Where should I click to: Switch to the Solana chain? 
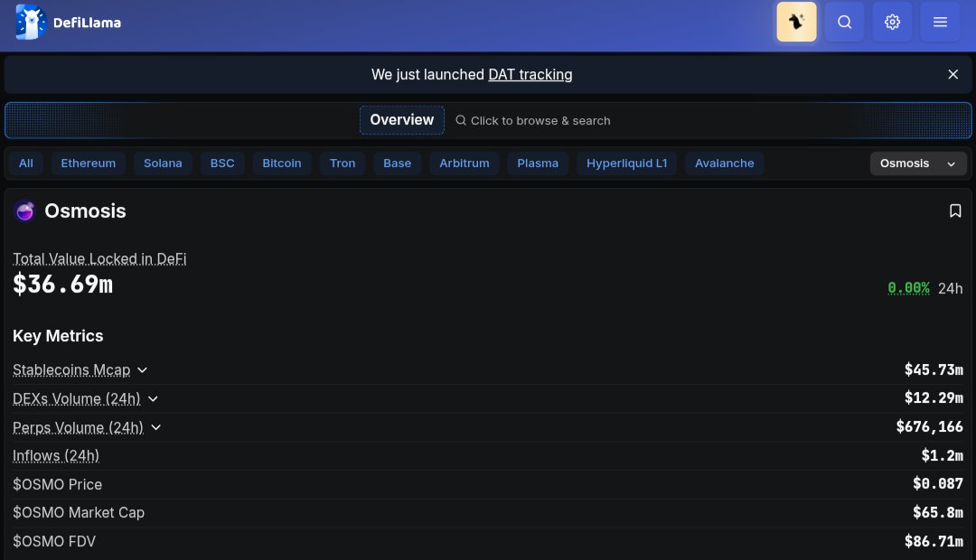coord(163,163)
